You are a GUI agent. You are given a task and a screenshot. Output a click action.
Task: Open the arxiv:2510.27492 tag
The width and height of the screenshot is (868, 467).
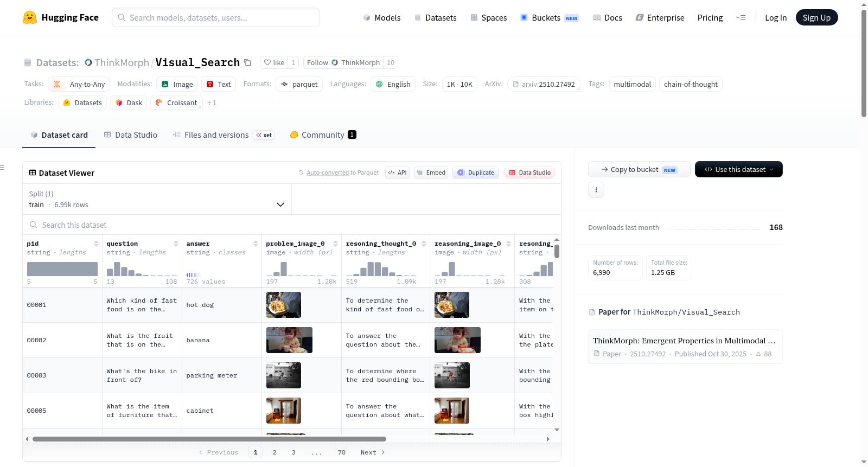click(x=544, y=84)
